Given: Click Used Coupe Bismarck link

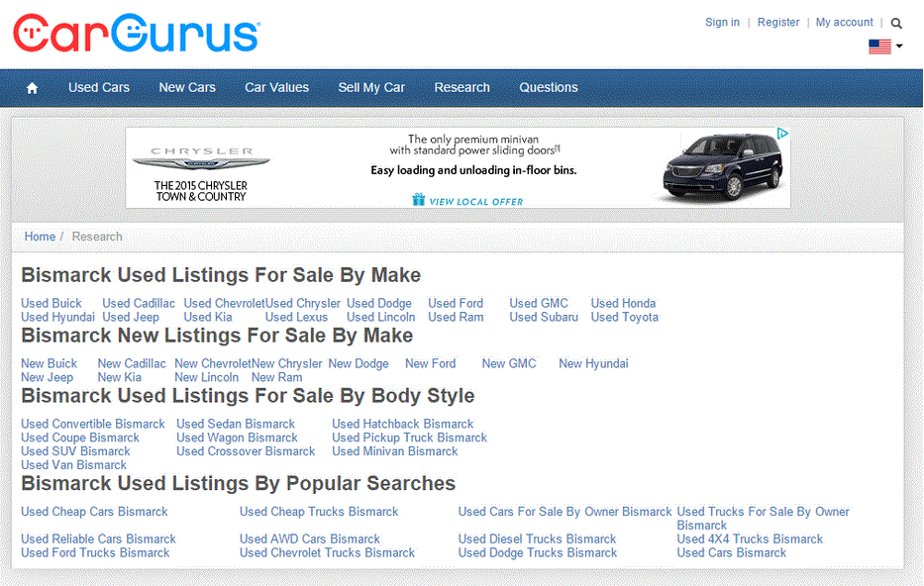Looking at the screenshot, I should (80, 439).
